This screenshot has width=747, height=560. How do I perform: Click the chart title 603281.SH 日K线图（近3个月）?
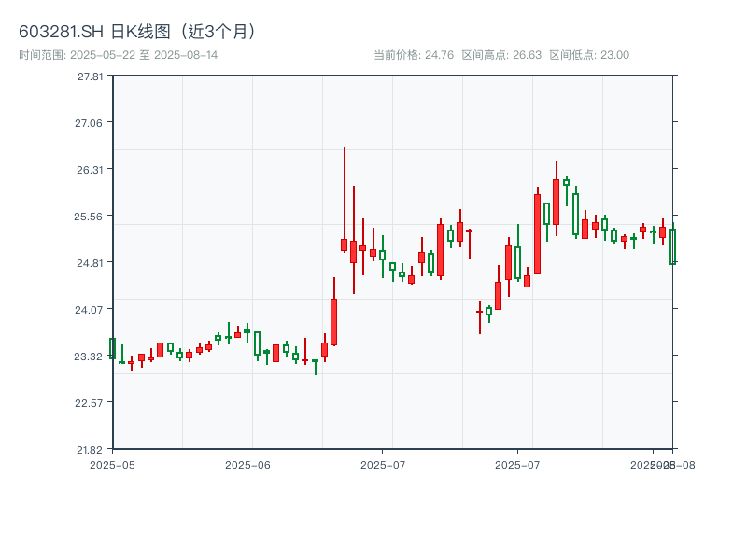(x=137, y=32)
